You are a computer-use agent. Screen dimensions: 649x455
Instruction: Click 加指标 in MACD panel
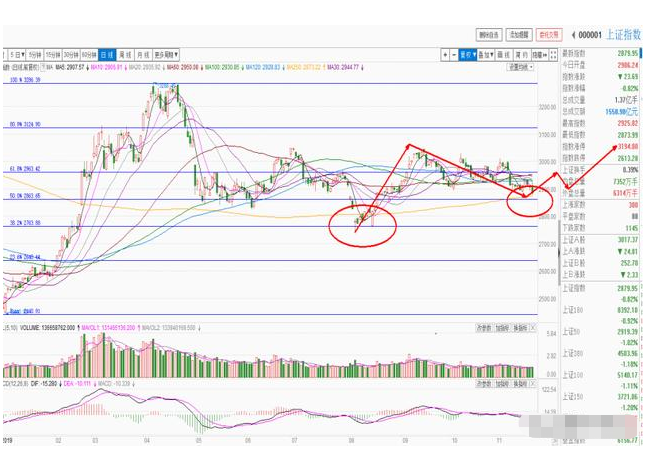point(502,384)
